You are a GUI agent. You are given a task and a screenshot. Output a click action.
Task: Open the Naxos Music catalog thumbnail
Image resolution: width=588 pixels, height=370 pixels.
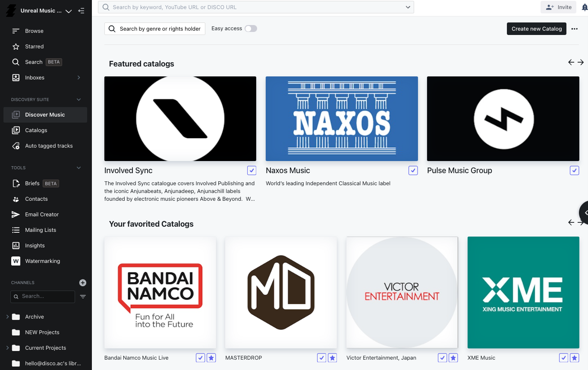[342, 119]
